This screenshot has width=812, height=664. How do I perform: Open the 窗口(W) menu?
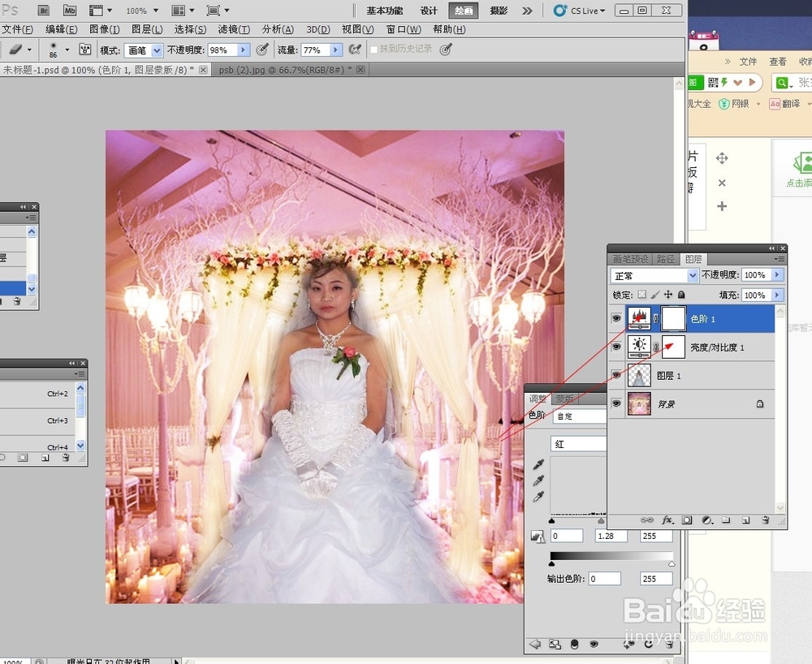[x=404, y=29]
